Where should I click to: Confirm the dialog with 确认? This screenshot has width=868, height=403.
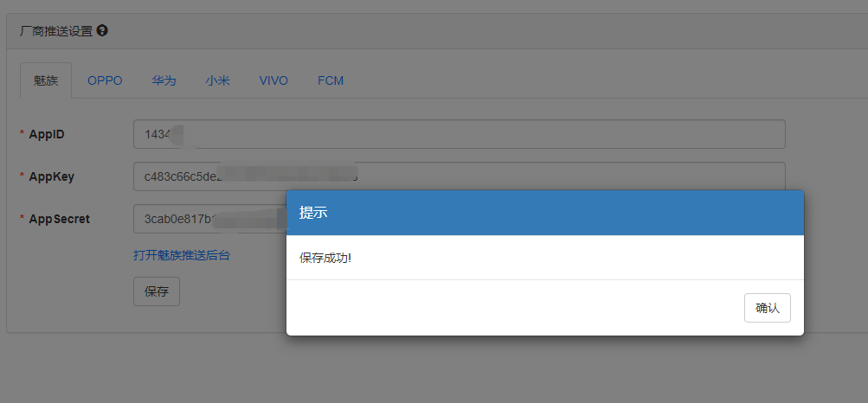pos(768,308)
